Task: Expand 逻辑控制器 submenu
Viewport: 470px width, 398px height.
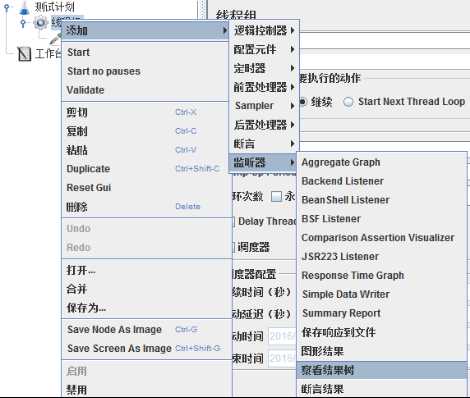Action: (x=264, y=30)
